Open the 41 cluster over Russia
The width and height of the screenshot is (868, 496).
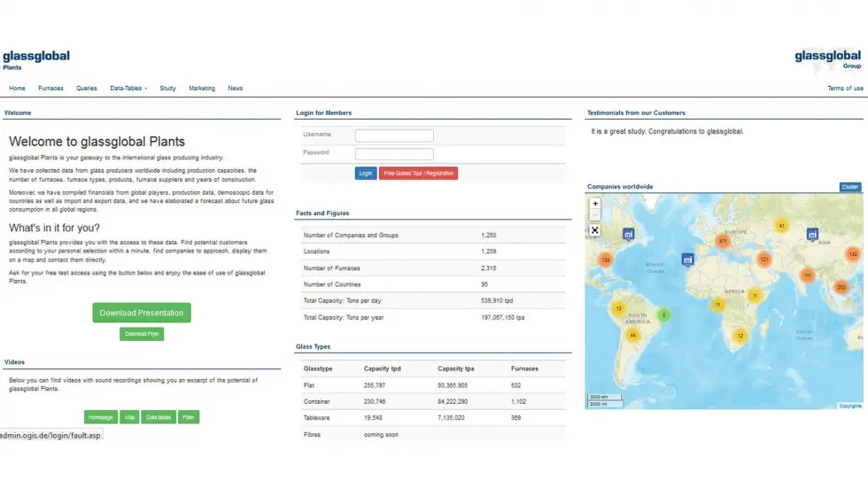click(x=781, y=226)
